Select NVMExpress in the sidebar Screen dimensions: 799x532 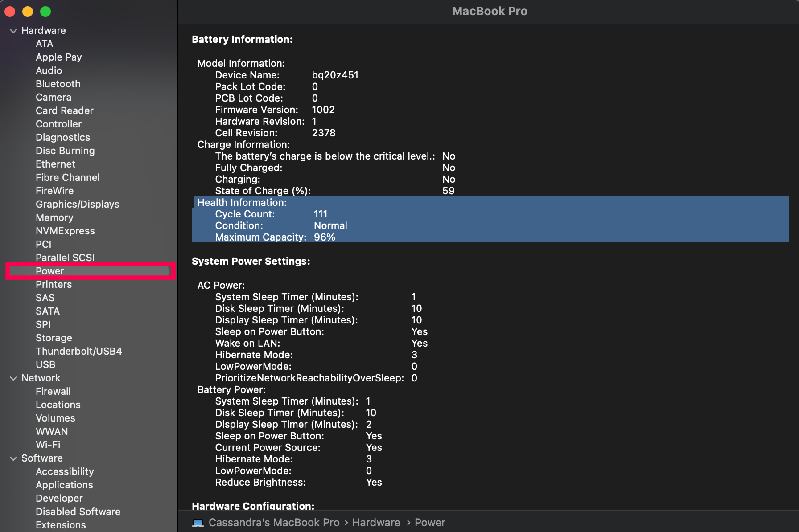click(x=65, y=231)
